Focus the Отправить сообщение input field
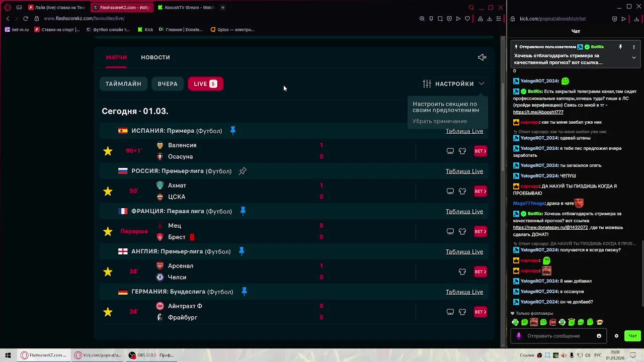 point(558,336)
